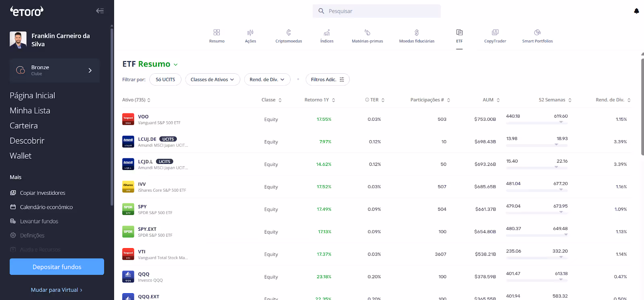Open Descobrir in sidebar

pyautogui.click(x=27, y=141)
